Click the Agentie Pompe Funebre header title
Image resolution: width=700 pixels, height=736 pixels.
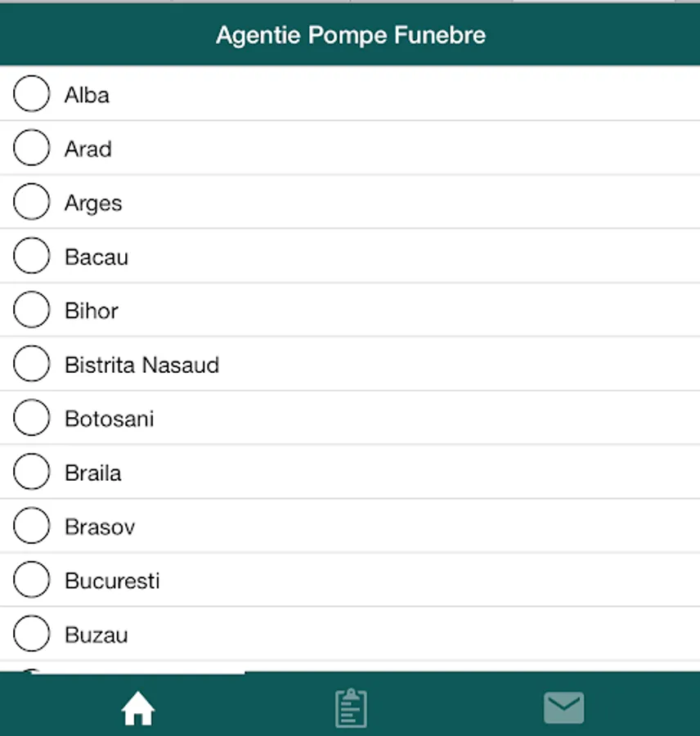350,35
